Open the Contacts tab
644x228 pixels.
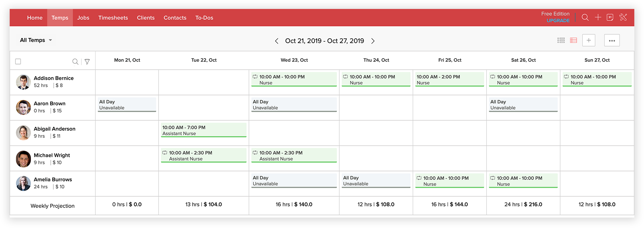click(175, 18)
